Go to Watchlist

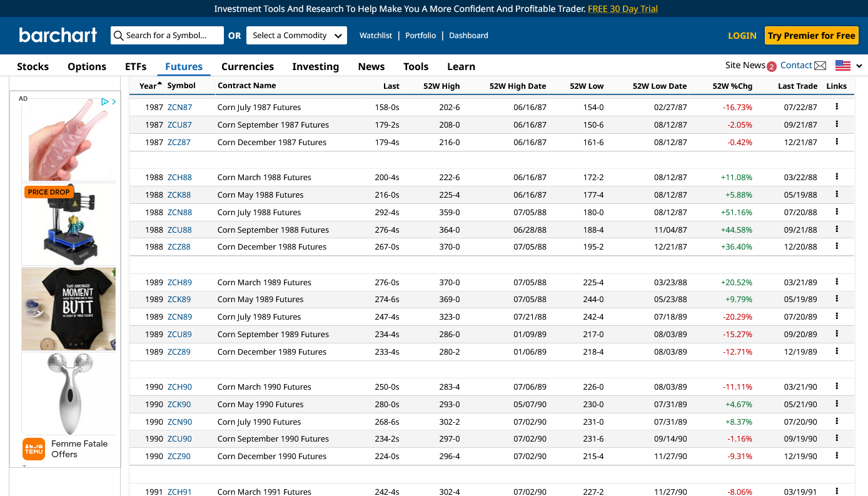(376, 36)
